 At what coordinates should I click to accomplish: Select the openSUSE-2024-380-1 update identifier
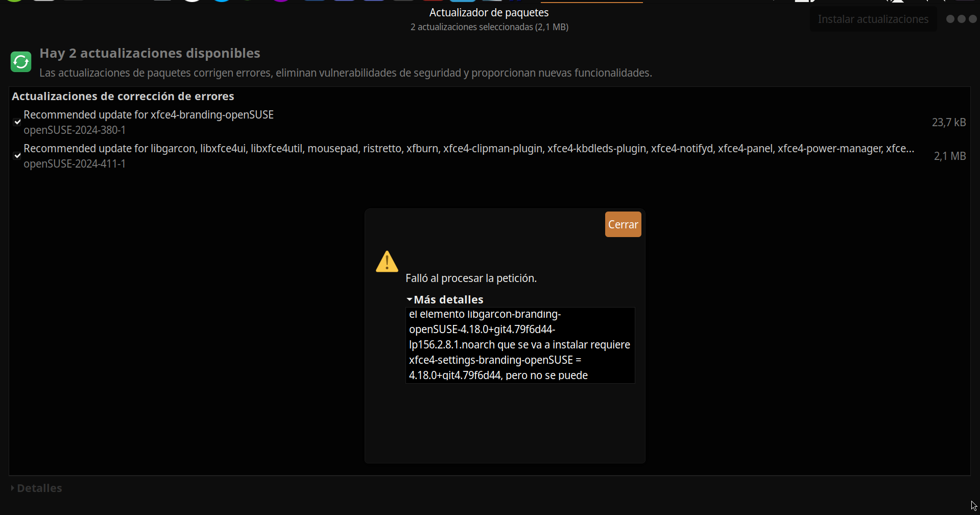coord(75,130)
